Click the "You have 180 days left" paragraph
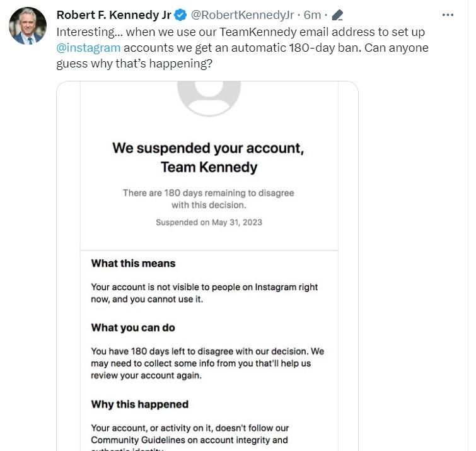The height and width of the screenshot is (451, 476). point(207,363)
